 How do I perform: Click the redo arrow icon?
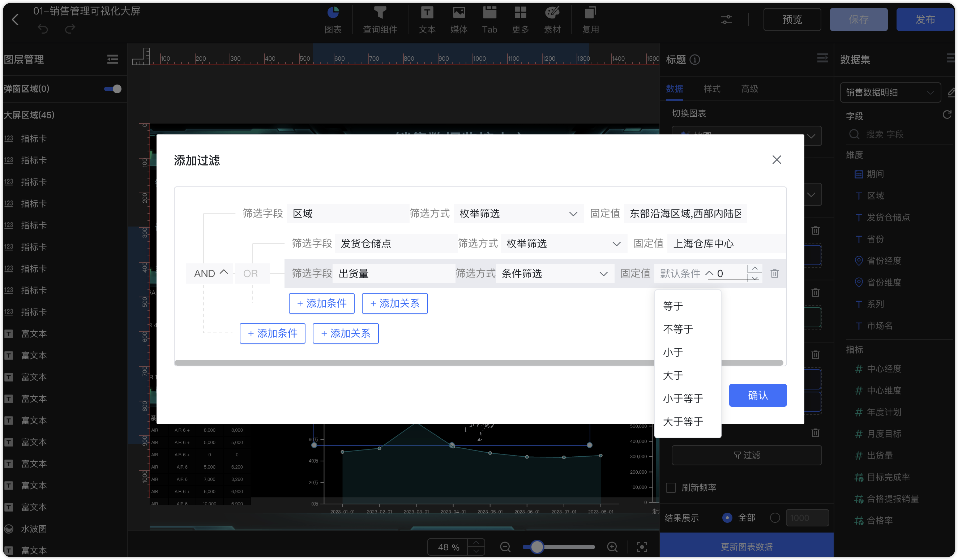click(x=70, y=29)
